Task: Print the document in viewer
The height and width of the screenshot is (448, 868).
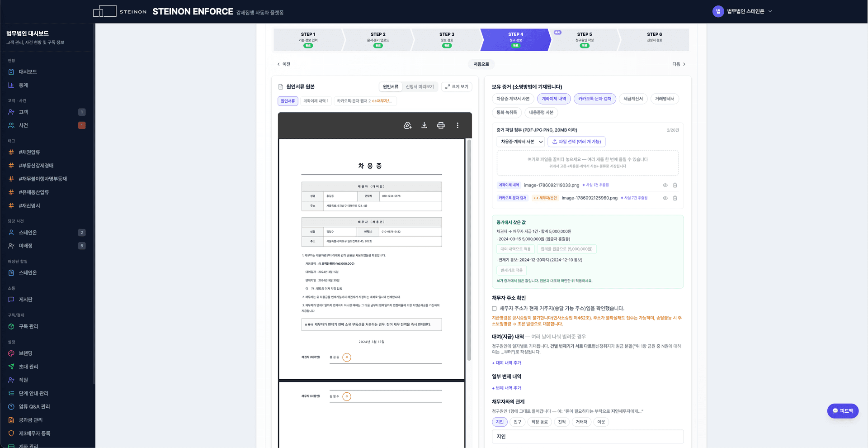Action: (441, 125)
